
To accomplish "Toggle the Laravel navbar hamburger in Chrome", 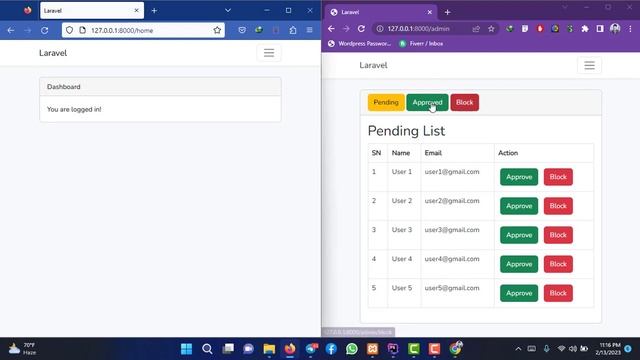I will coord(589,65).
